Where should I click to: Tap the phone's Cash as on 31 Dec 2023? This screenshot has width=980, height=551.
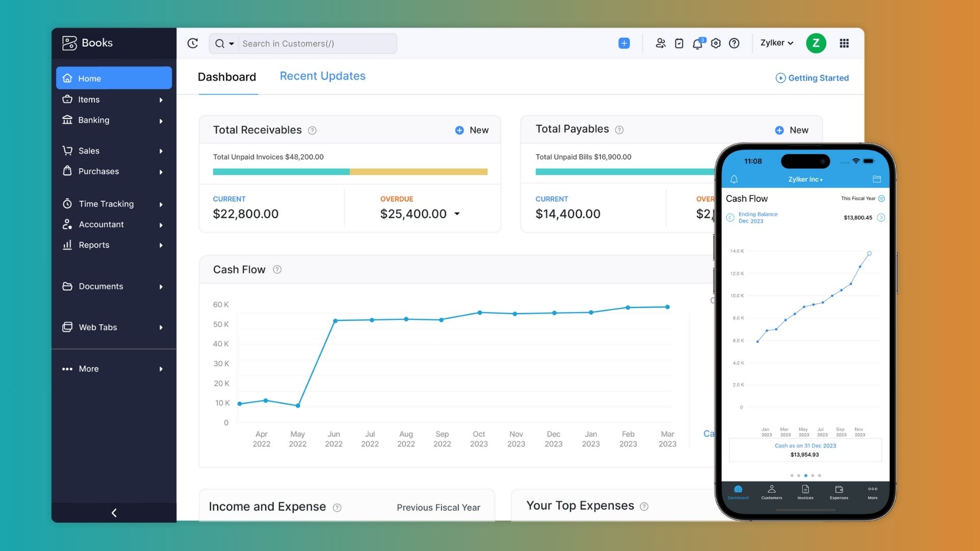pyautogui.click(x=805, y=446)
